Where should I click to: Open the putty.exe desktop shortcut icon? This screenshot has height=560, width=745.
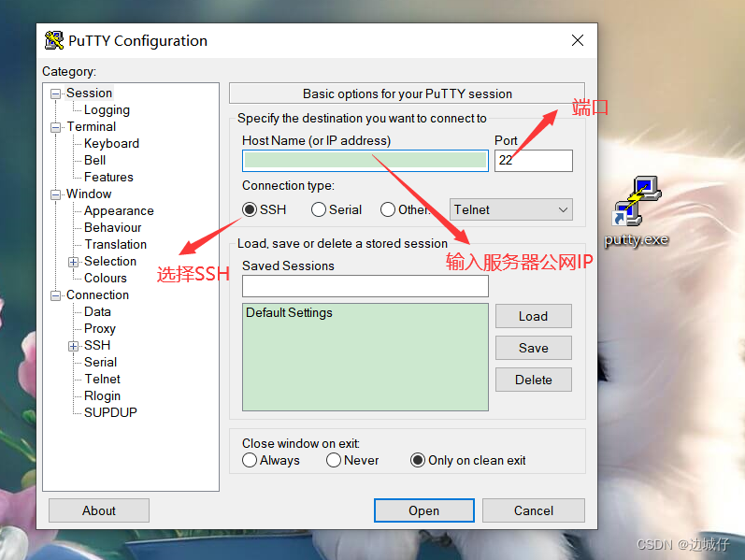click(637, 202)
